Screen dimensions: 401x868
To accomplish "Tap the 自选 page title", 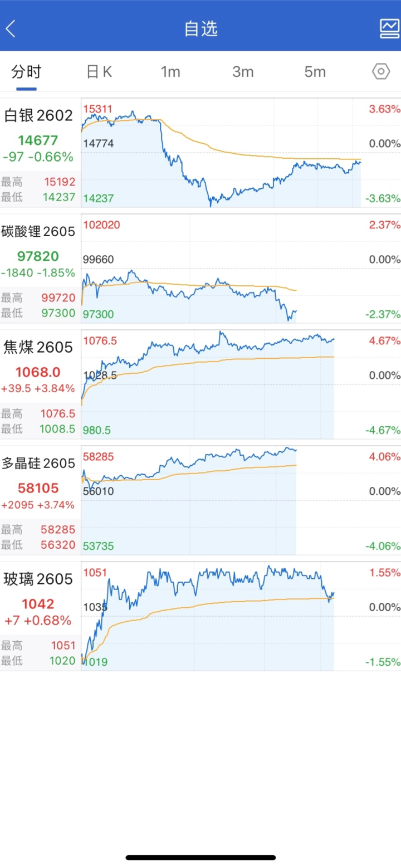I will coord(200,29).
